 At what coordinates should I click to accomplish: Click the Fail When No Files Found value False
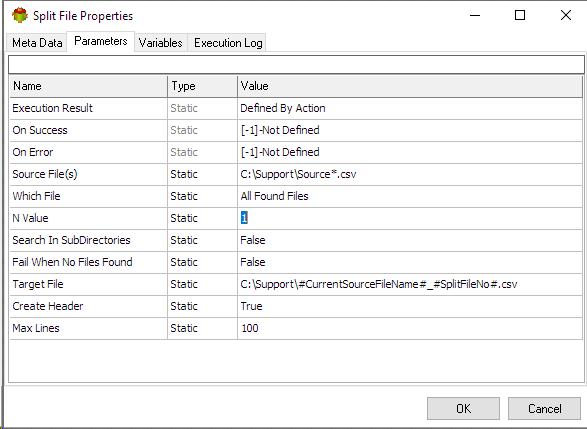[410, 262]
